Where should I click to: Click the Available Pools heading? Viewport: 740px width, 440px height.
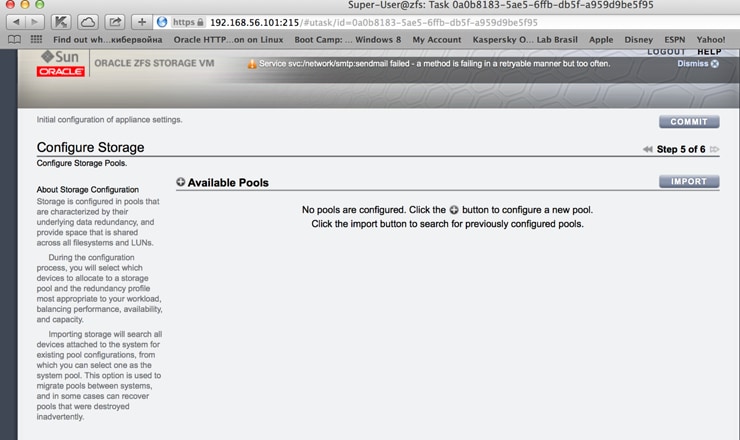coord(228,183)
